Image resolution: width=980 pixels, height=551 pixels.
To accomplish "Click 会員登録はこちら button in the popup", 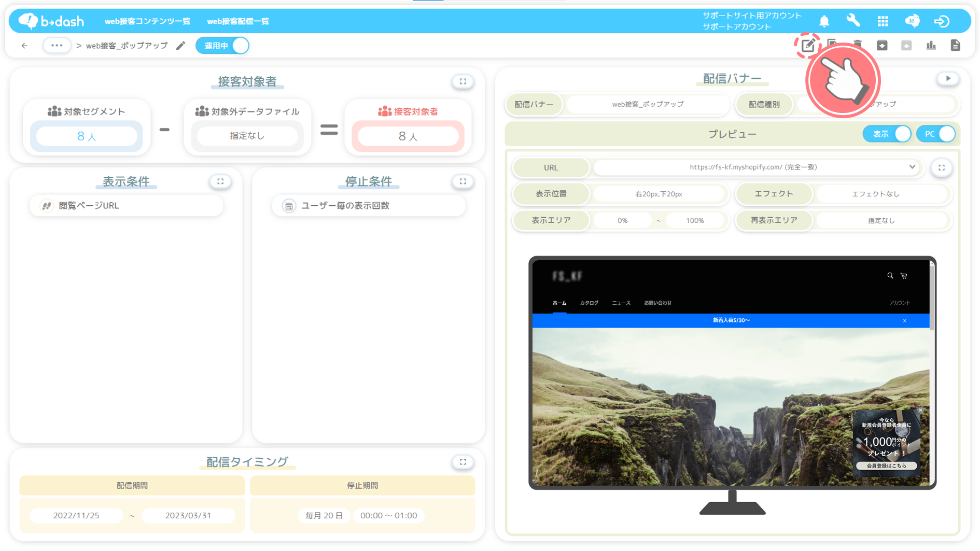I will point(887,466).
